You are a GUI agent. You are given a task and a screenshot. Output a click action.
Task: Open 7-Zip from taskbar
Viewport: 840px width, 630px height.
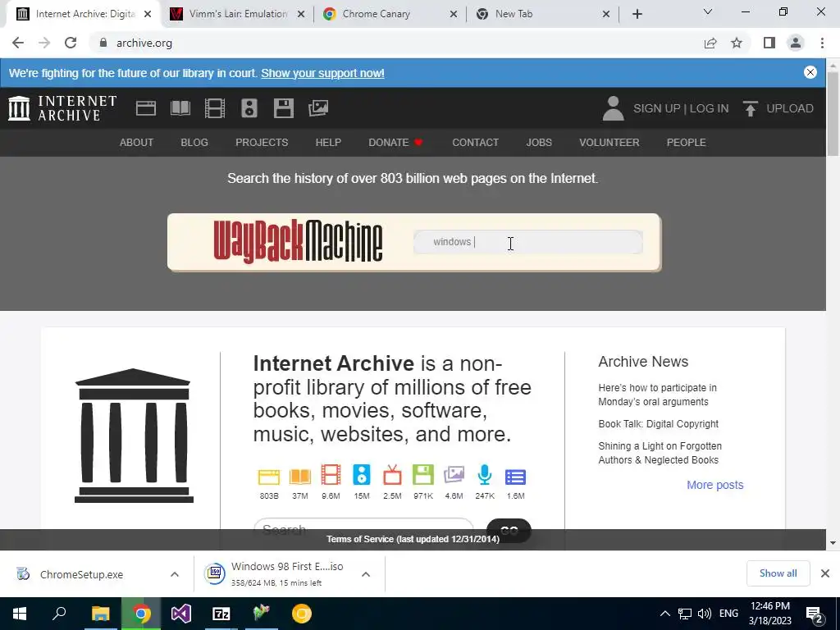click(221, 614)
